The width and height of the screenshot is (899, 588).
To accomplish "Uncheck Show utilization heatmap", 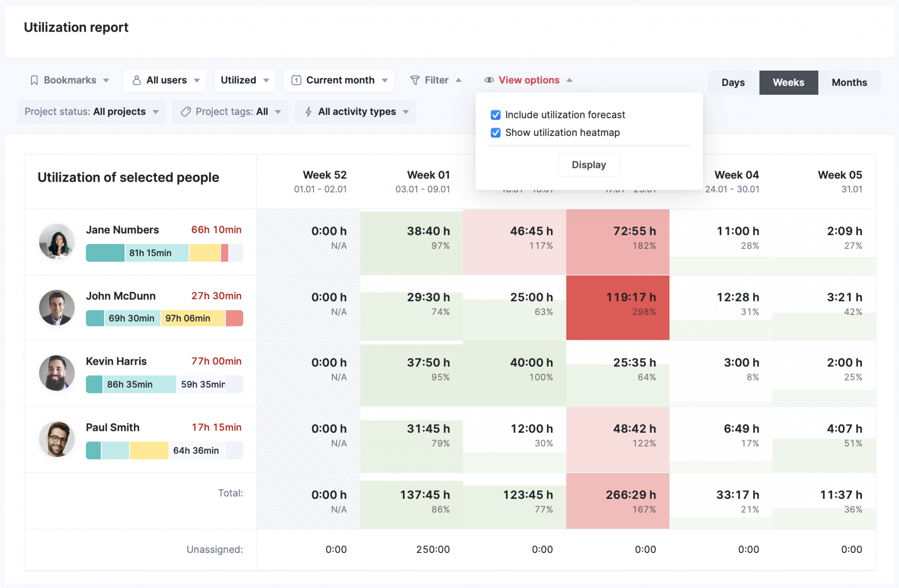I will [x=495, y=133].
